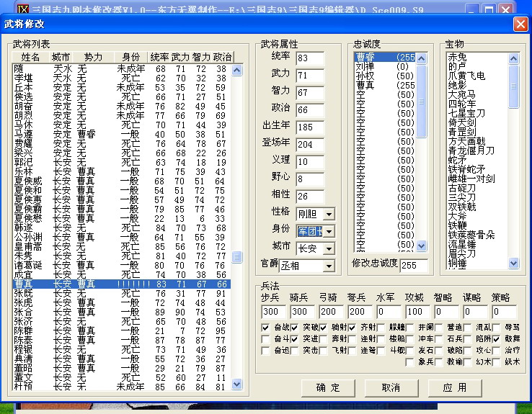Open the 城市 dropdown showing 长安
Viewport: 532px width, 414px height.
(x=329, y=248)
